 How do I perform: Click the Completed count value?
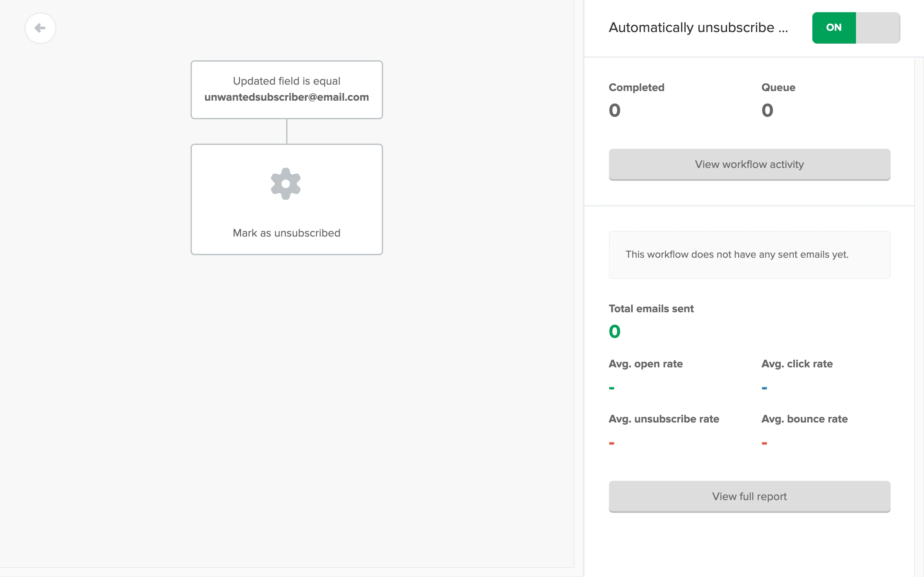(x=614, y=111)
